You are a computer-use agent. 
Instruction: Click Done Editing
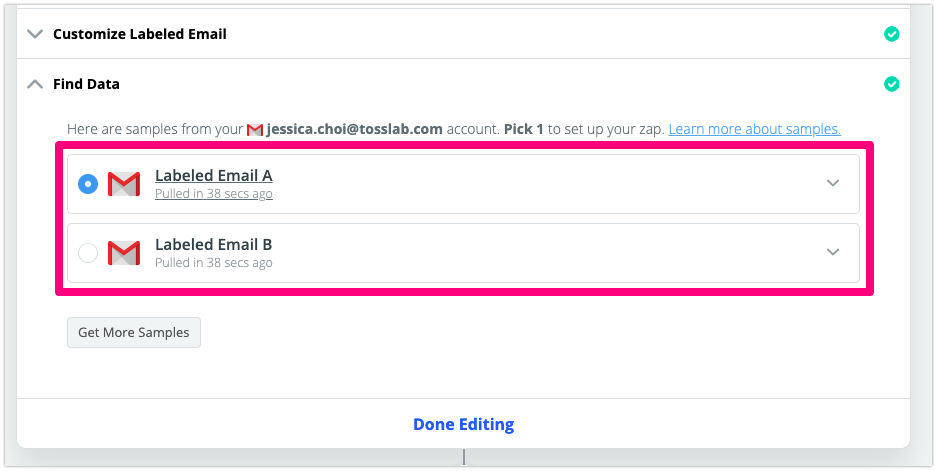click(464, 424)
